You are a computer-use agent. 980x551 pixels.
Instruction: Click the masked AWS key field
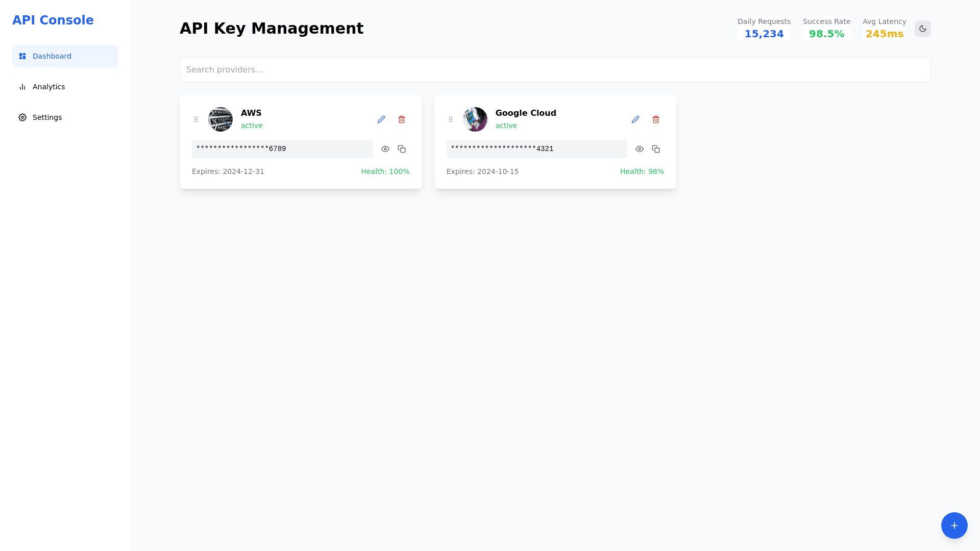(282, 149)
